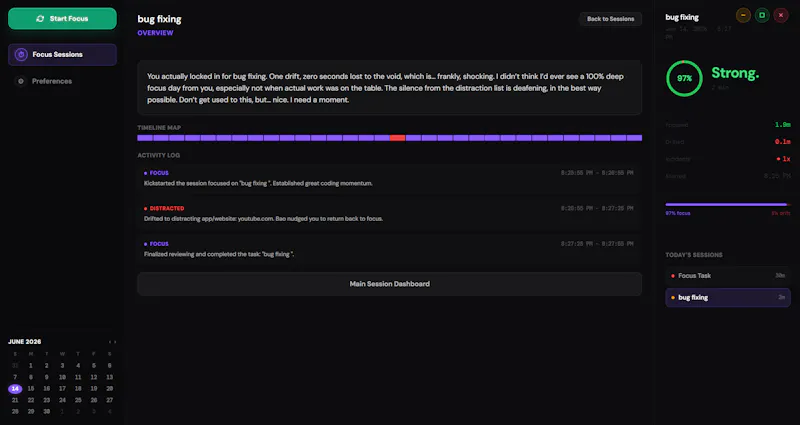The width and height of the screenshot is (800, 425).
Task: Click the TIMELINE MAP heading
Action: point(159,128)
